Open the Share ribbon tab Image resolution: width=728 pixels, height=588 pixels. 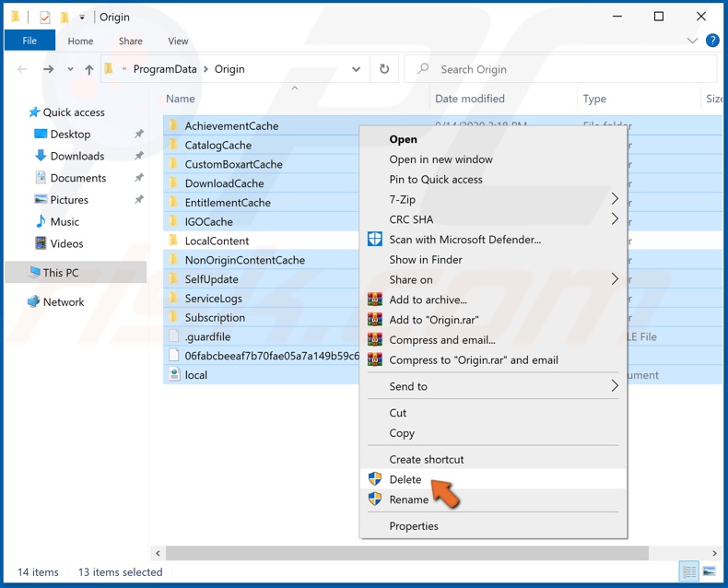click(131, 41)
